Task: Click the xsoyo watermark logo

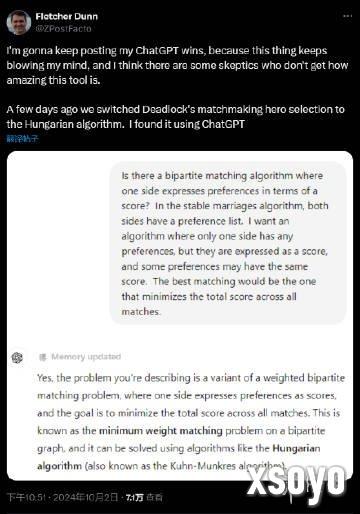Action: (x=296, y=482)
